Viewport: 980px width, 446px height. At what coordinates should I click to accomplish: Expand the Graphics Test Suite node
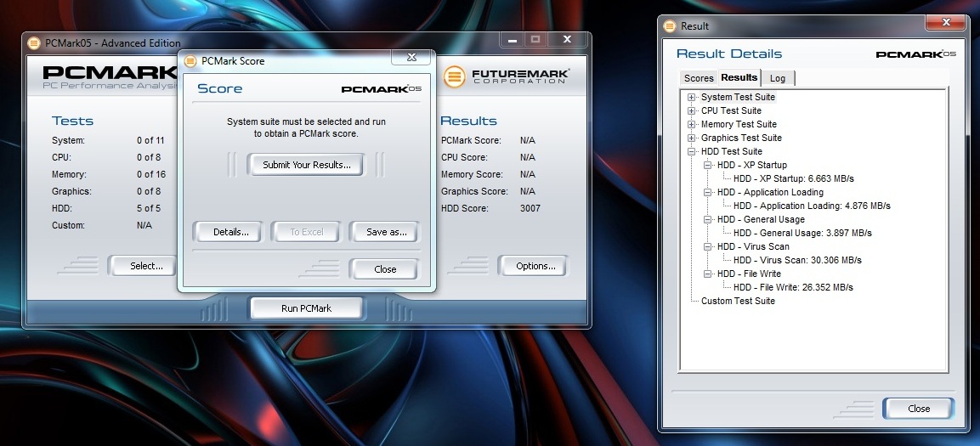tap(691, 138)
